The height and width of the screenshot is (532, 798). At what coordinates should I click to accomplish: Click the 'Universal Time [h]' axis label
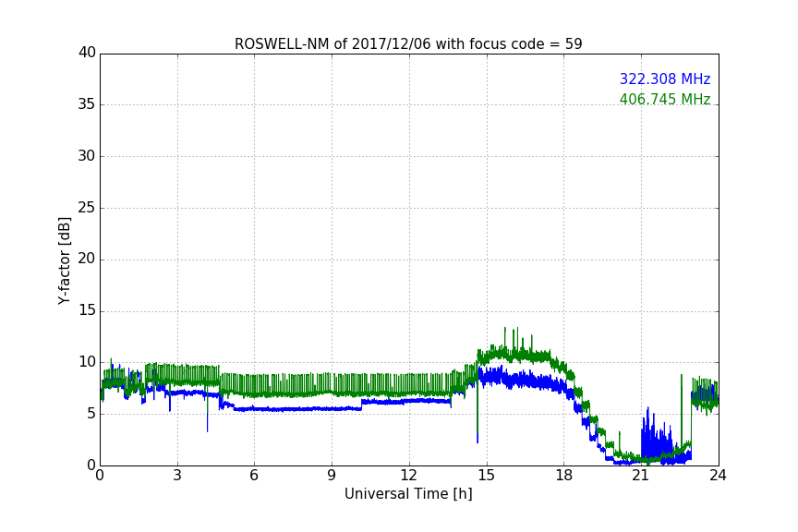pos(408,494)
